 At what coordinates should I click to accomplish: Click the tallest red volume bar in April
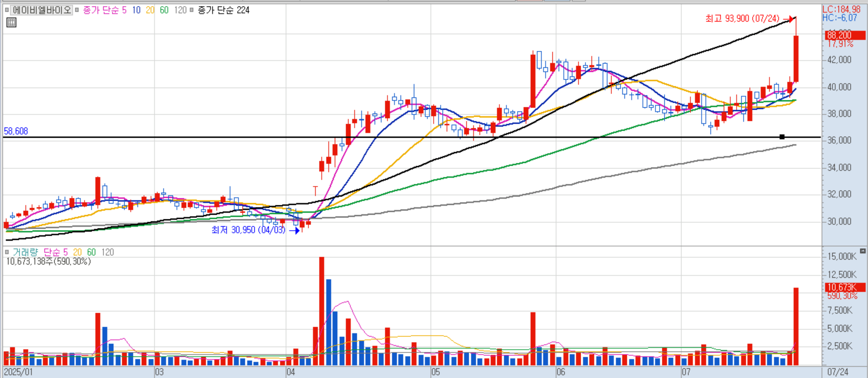tap(322, 311)
